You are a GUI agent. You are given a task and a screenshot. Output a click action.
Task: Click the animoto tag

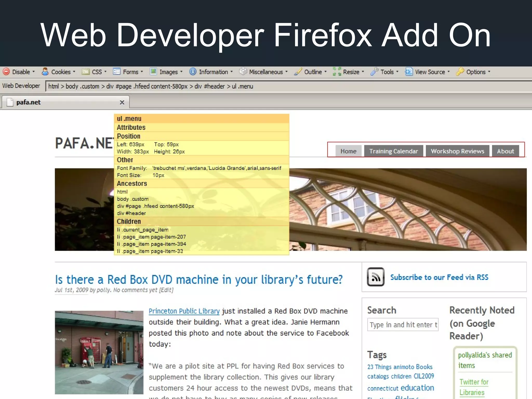(x=404, y=367)
